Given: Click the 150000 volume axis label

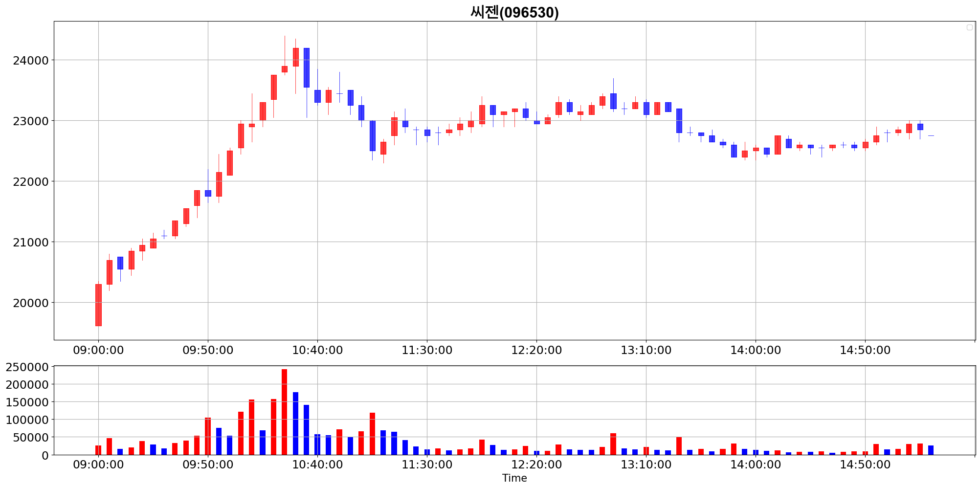Looking at the screenshot, I should pyautogui.click(x=27, y=402).
